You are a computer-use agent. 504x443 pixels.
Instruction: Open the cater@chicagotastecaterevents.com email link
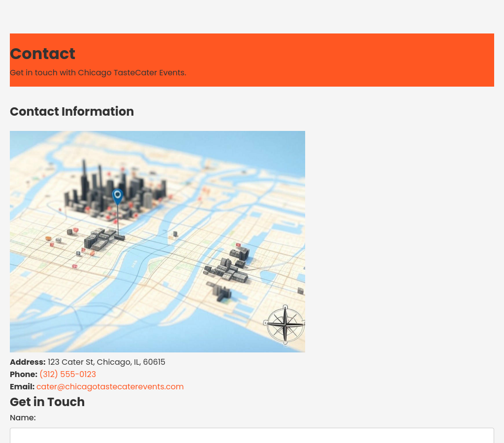110,387
